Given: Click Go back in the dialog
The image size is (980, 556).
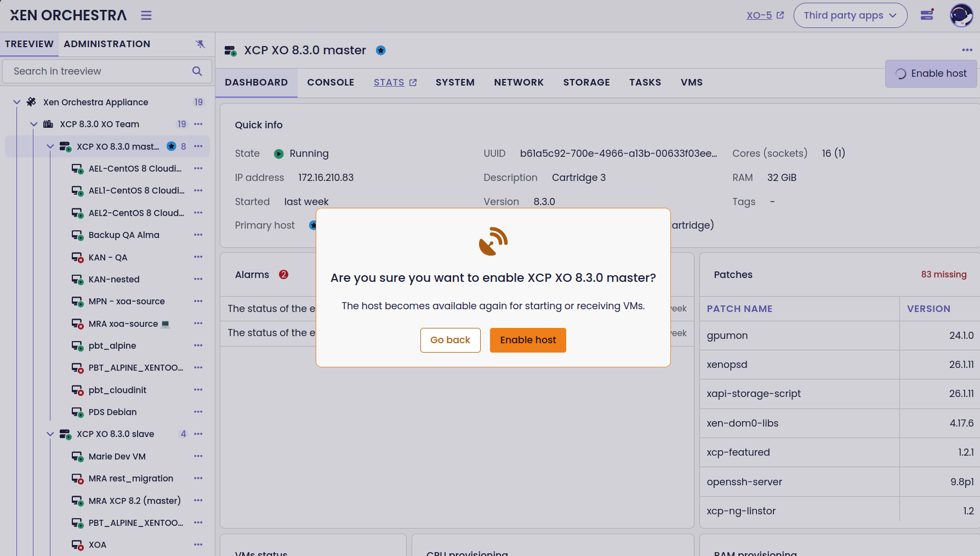Looking at the screenshot, I should (x=450, y=340).
